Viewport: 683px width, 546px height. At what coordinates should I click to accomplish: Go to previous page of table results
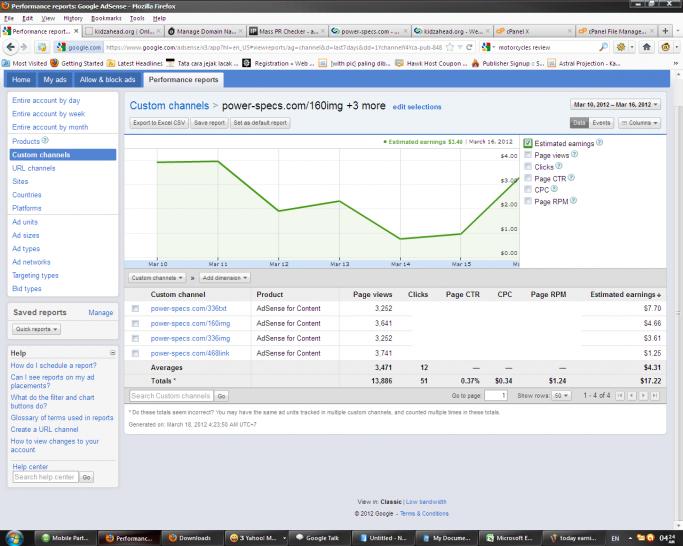pos(632,396)
